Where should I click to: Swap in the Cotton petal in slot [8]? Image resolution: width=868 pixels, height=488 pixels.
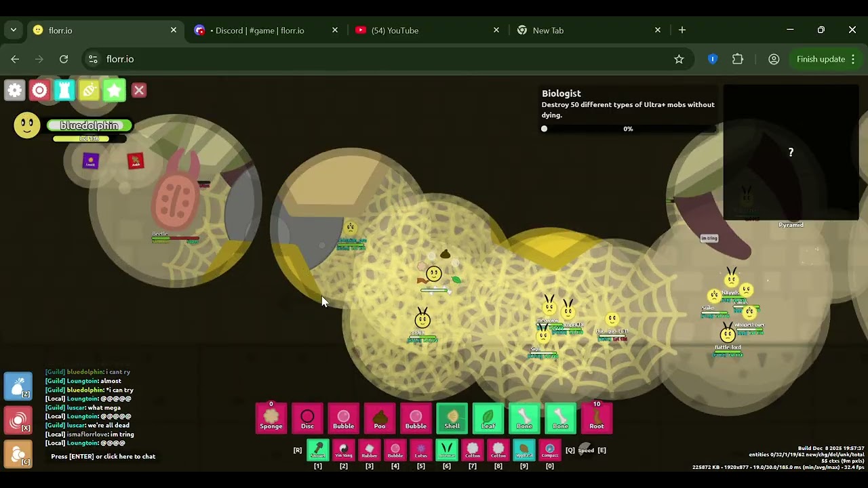click(498, 450)
